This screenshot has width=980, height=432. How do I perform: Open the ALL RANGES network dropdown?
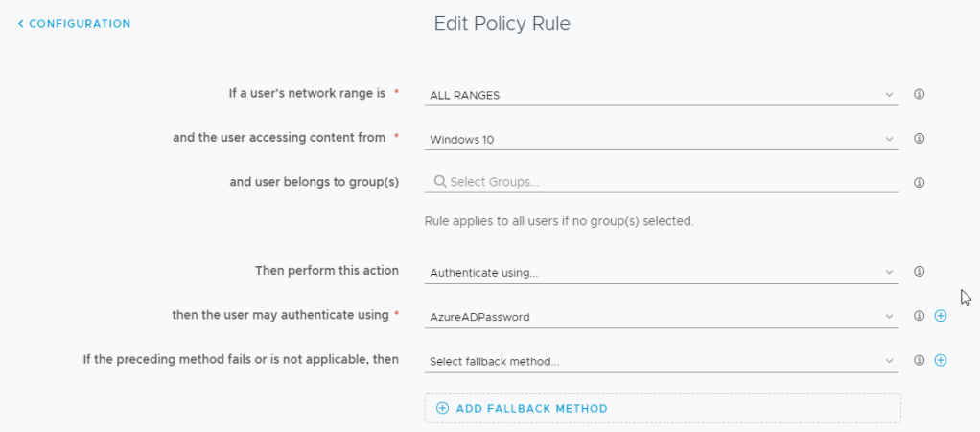[662, 95]
